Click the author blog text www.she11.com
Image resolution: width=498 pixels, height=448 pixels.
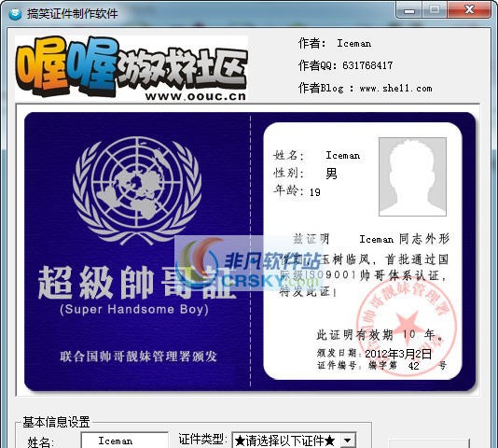(x=396, y=88)
